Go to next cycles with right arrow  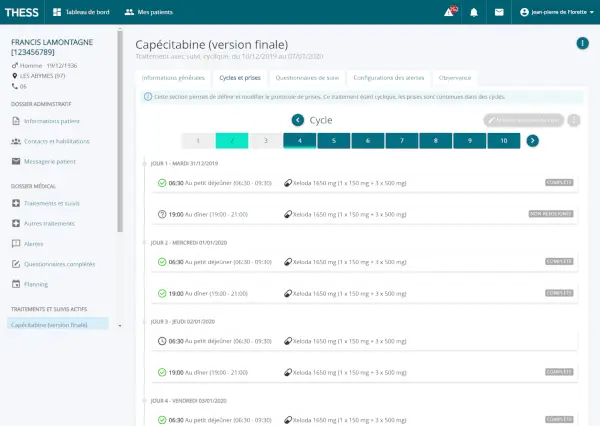(x=532, y=141)
